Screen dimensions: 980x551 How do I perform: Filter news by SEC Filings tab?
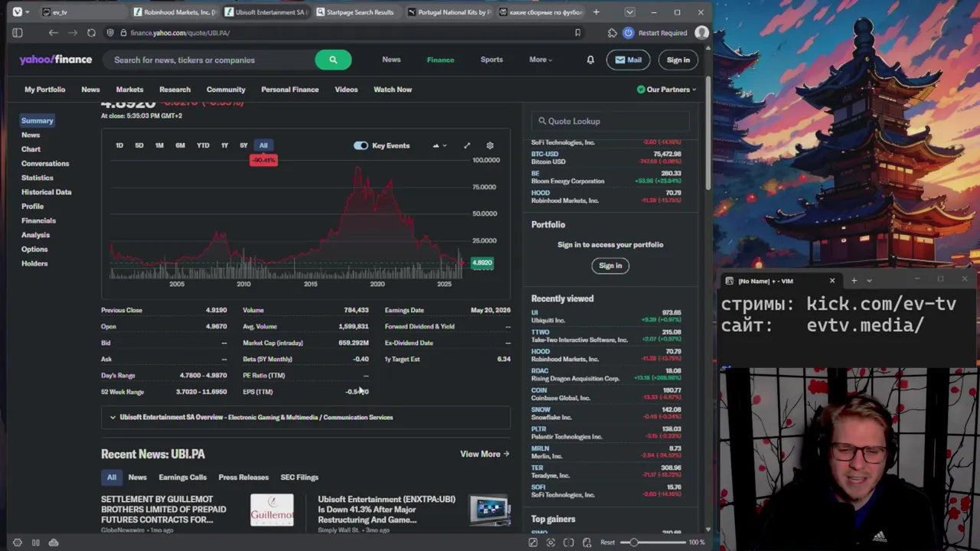click(x=299, y=478)
